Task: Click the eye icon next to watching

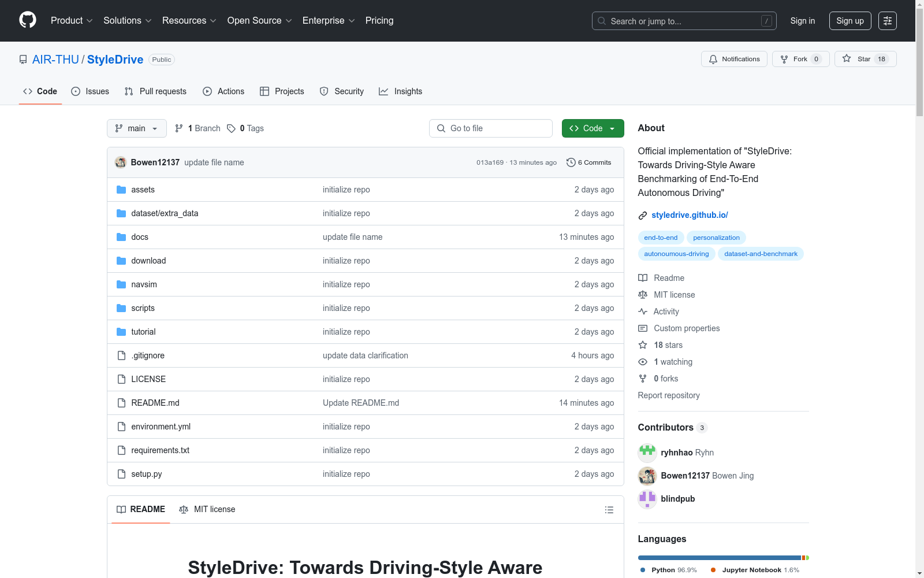Action: point(643,362)
